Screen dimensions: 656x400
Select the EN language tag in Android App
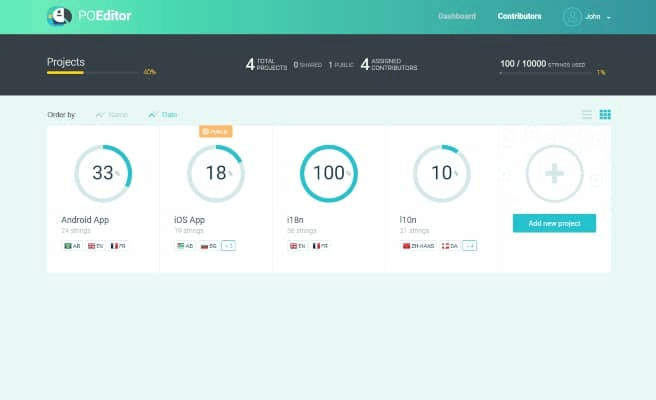[95, 246]
